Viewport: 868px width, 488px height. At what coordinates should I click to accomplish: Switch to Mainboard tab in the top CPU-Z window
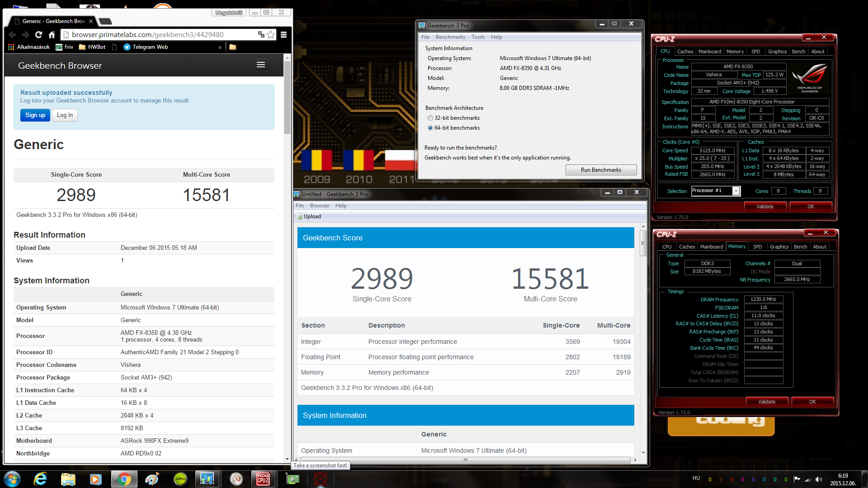710,52
